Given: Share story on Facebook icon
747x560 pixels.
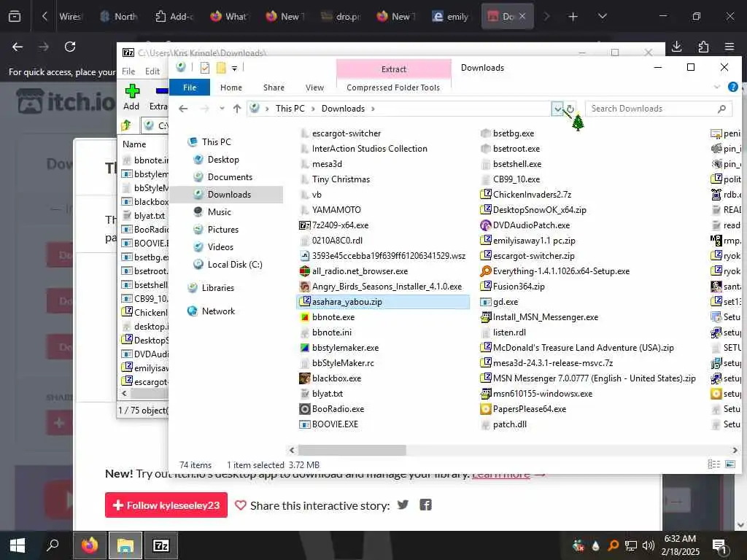Looking at the screenshot, I should [425, 505].
